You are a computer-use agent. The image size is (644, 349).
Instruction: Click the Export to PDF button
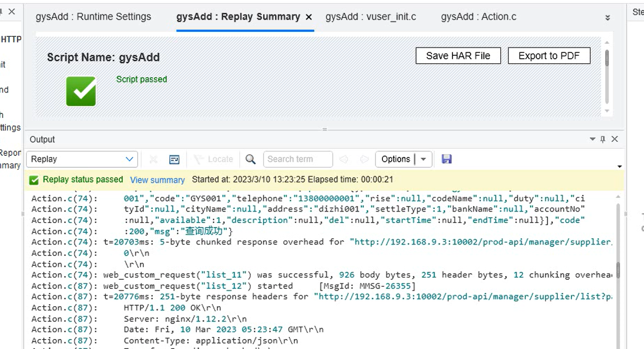click(x=549, y=56)
